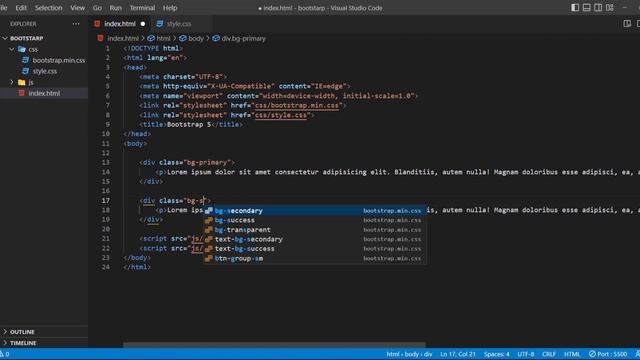Click explorer style.css file icon
This screenshot has height=360, width=640.
pyautogui.click(x=25, y=71)
